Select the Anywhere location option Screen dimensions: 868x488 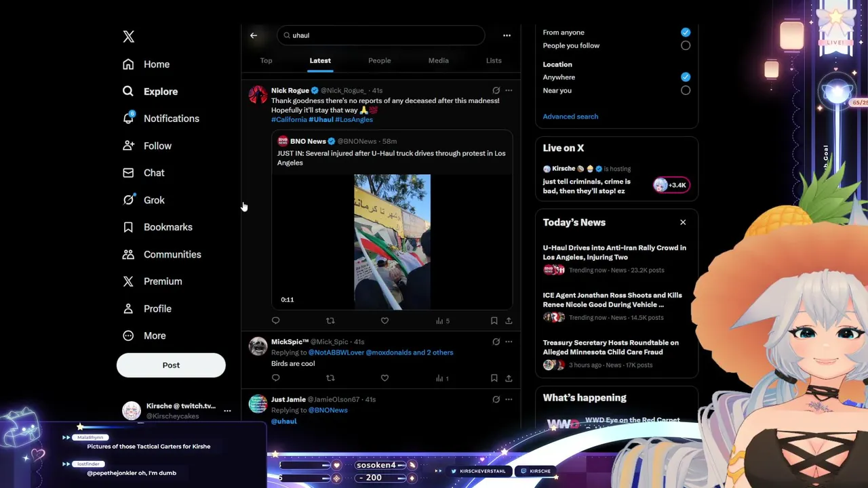click(x=686, y=77)
